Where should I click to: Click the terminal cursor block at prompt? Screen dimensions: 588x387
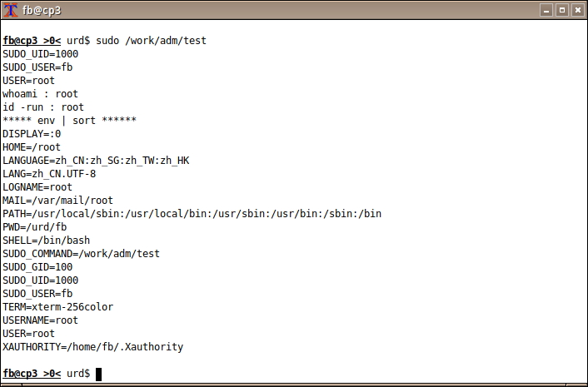coord(98,375)
